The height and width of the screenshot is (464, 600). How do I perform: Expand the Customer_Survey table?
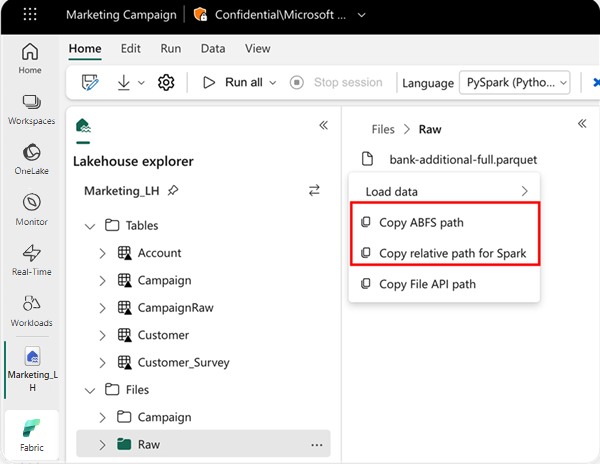102,362
